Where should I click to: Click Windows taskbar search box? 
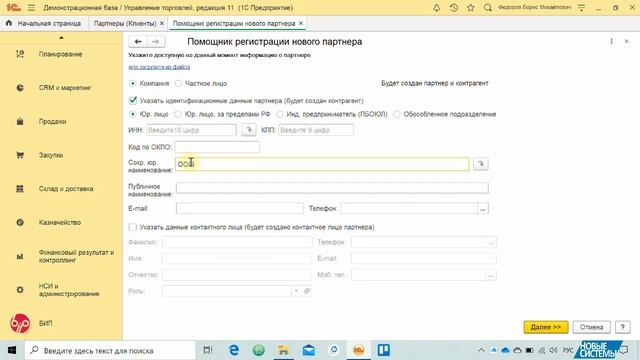click(110, 350)
